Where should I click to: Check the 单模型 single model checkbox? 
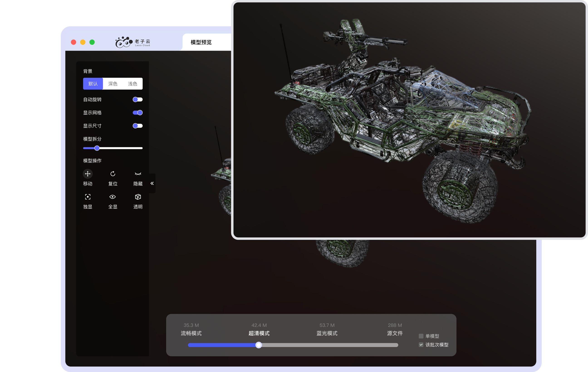click(x=421, y=336)
